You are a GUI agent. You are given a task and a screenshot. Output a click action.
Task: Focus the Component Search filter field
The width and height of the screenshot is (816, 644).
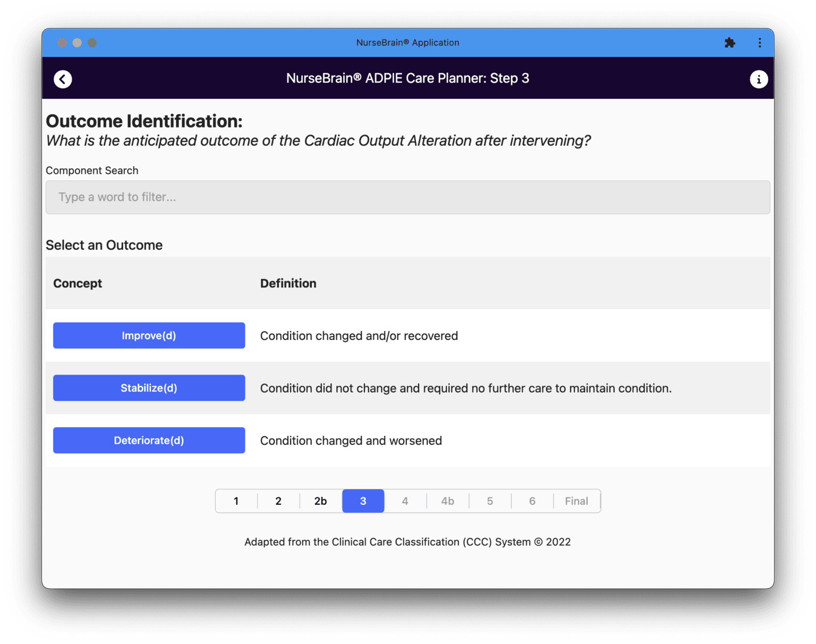point(408,197)
